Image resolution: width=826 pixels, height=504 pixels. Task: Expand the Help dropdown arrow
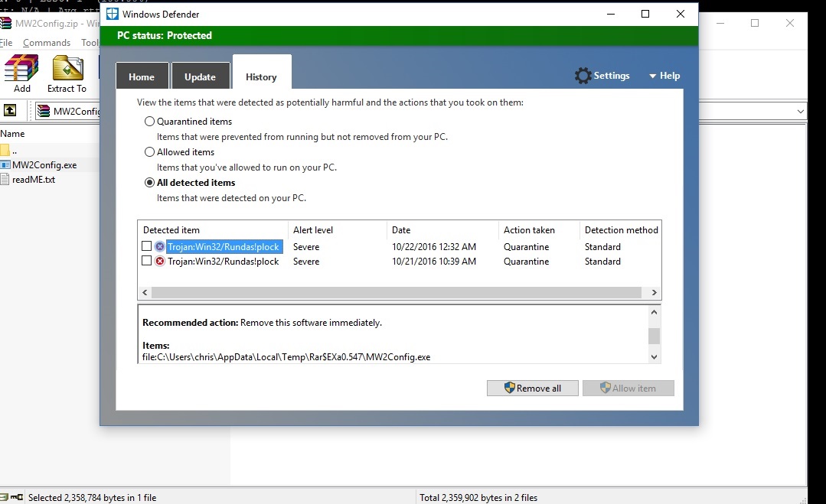(x=653, y=76)
